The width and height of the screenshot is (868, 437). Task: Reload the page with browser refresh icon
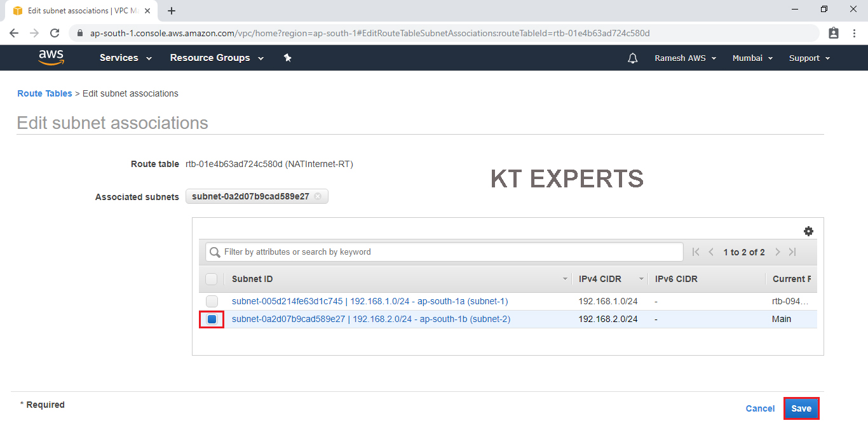click(x=55, y=33)
